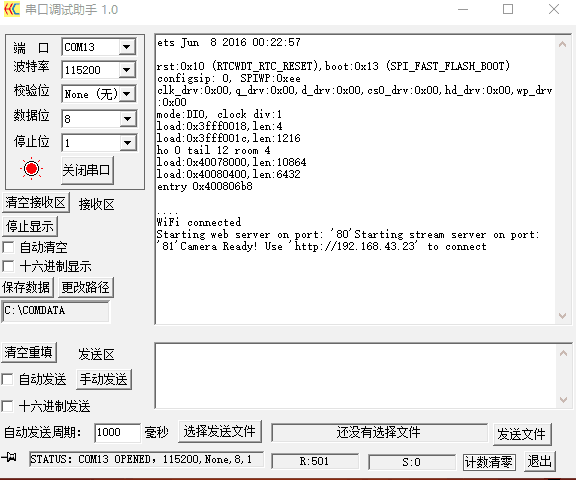Open the COM13 port dropdown
The width and height of the screenshot is (576, 480).
click(127, 47)
